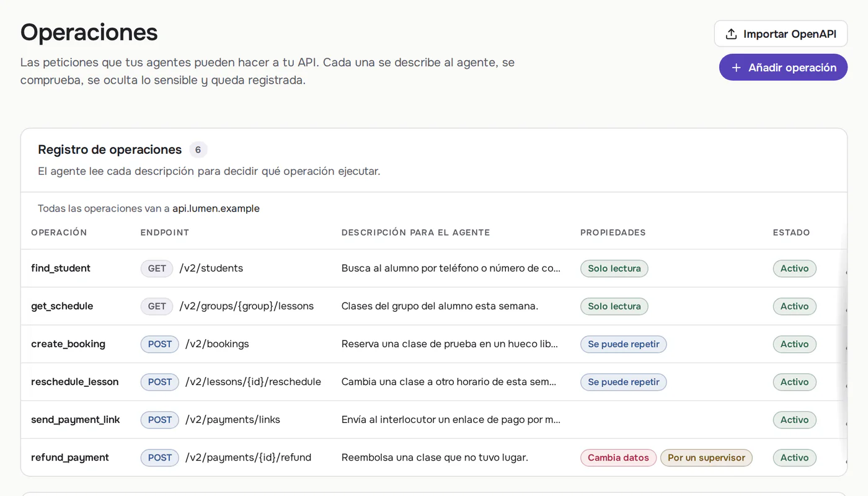Viewport: 868px width, 496px height.
Task: Click the description "Envía al interlocutor un enlace…"
Action: [x=451, y=420]
